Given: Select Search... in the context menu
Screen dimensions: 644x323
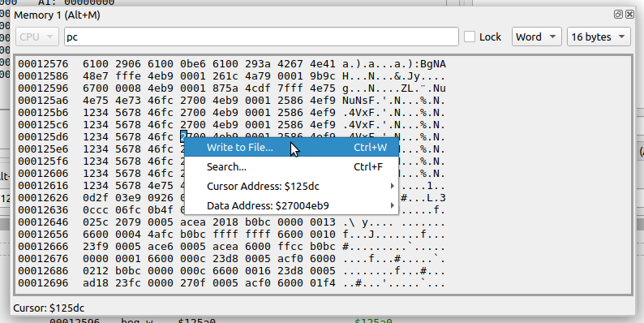Looking at the screenshot, I should [291, 167].
